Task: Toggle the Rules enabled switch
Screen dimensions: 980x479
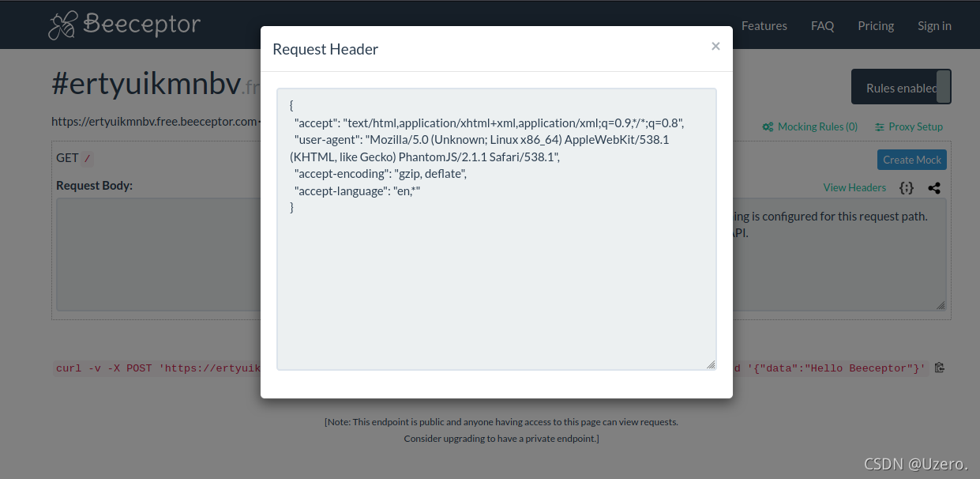Action: [899, 87]
